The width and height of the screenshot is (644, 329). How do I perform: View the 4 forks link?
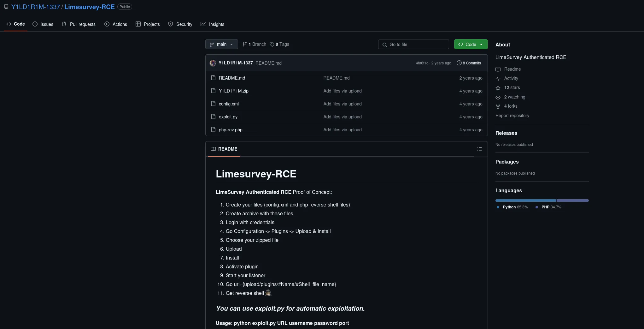click(x=506, y=106)
